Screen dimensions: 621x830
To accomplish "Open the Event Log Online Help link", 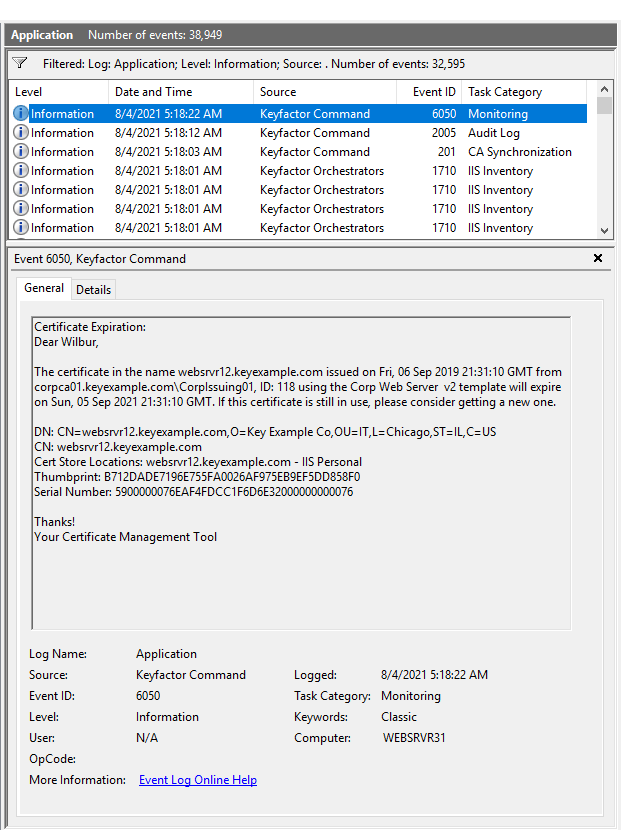I will (x=197, y=780).
